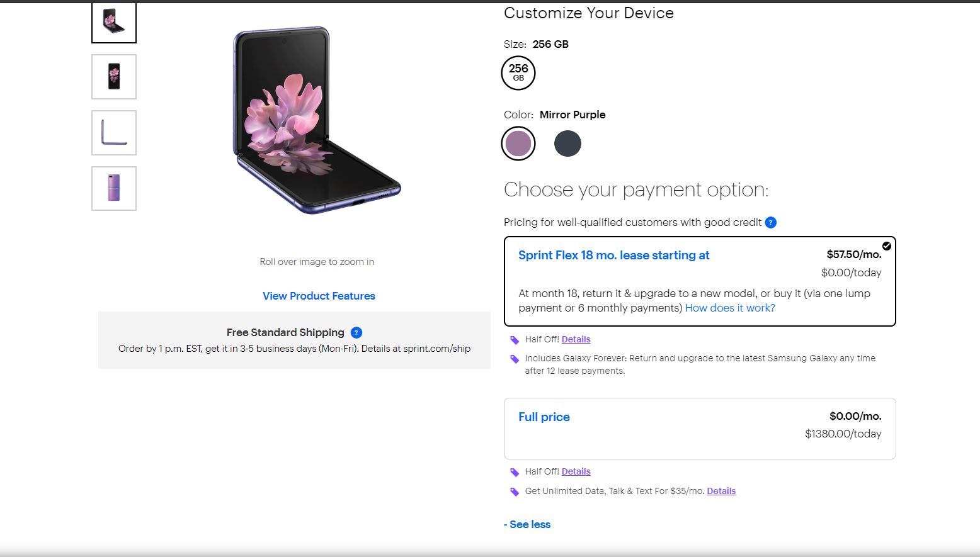980x557 pixels.
Task: Select the closed purple phone thumbnail
Action: click(114, 188)
